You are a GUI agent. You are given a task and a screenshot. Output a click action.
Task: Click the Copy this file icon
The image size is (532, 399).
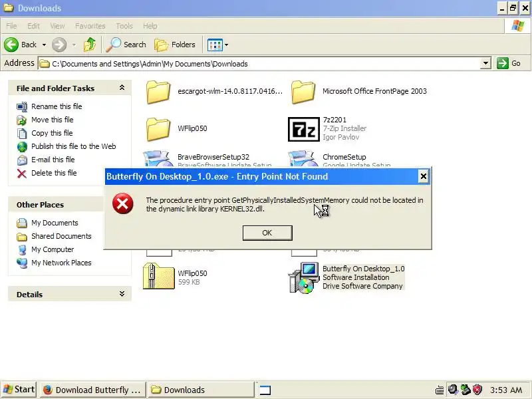22,134
